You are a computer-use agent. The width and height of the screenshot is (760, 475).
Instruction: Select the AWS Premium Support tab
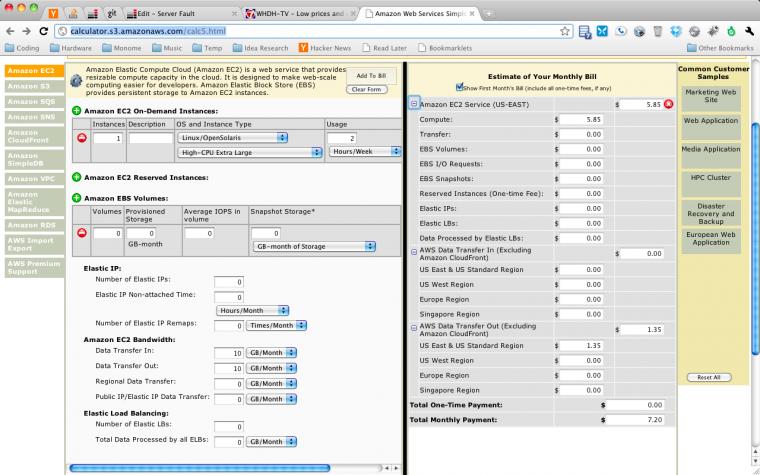(x=34, y=268)
